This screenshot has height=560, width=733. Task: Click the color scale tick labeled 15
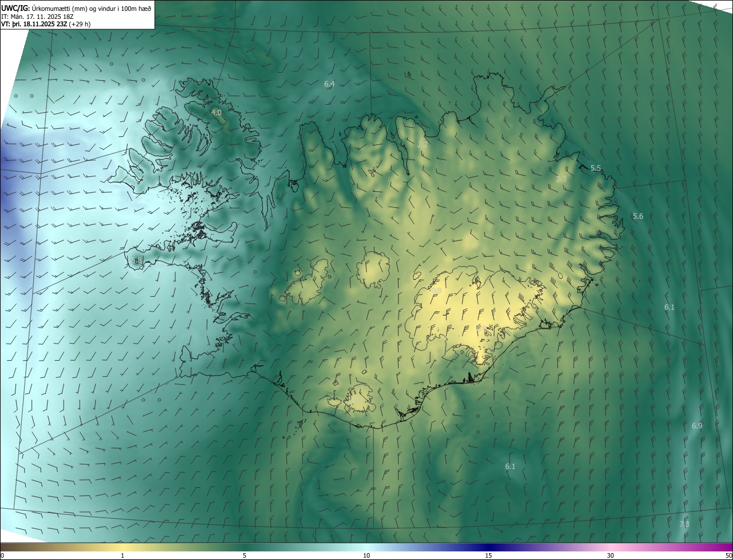point(488,556)
